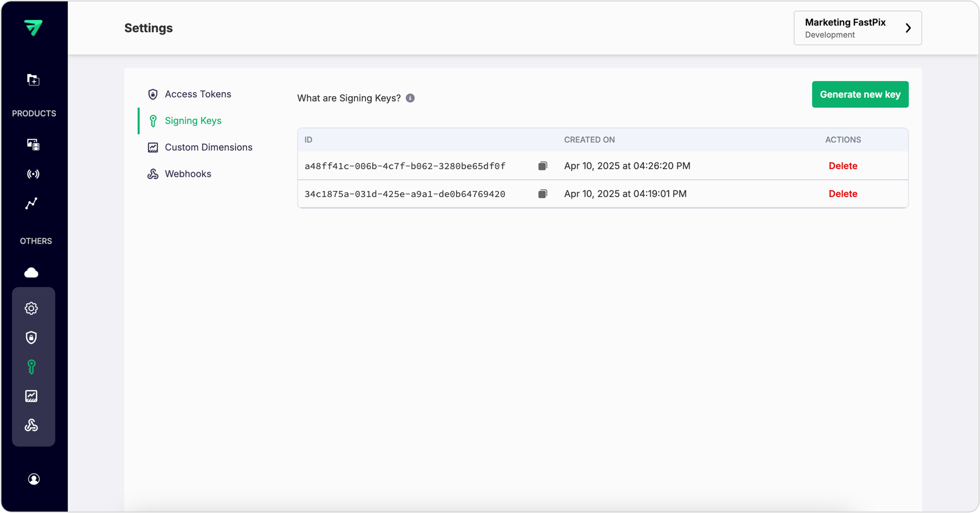The image size is (980, 513).
Task: Click the cloud icon under Others
Action: [x=31, y=272]
